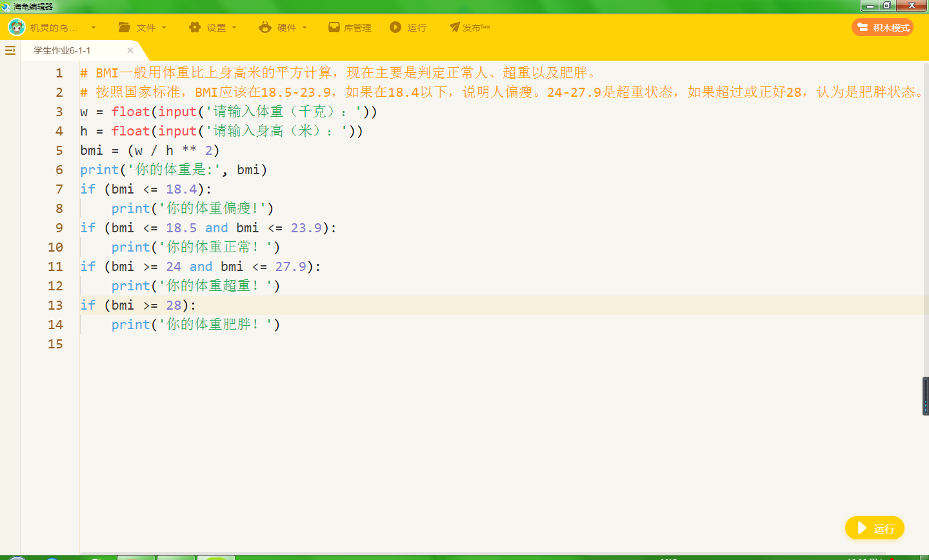
Task: Click the 运行 play icon in toolbar
Action: tap(395, 27)
